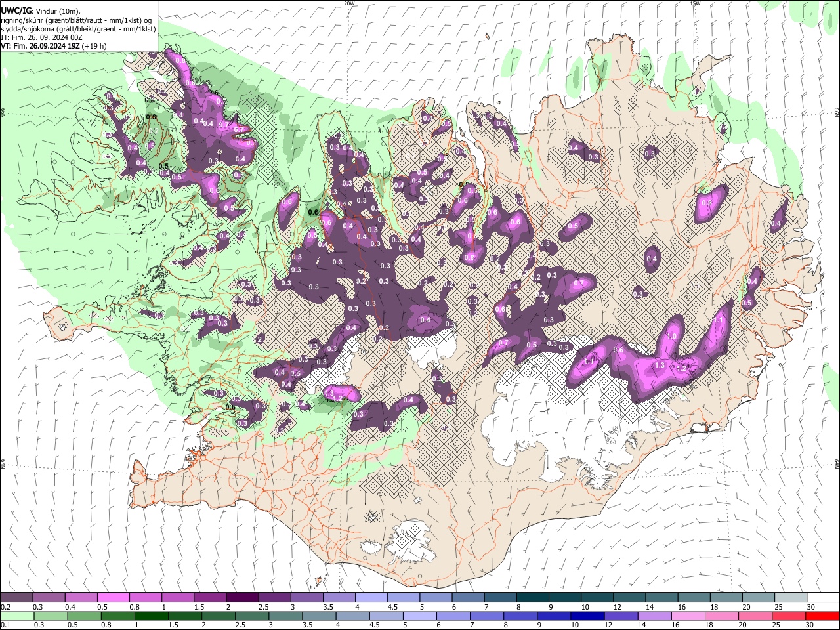Image resolution: width=840 pixels, height=630 pixels.
Task: Select the light pink lower swatch labeled 16
Action: pos(687,616)
